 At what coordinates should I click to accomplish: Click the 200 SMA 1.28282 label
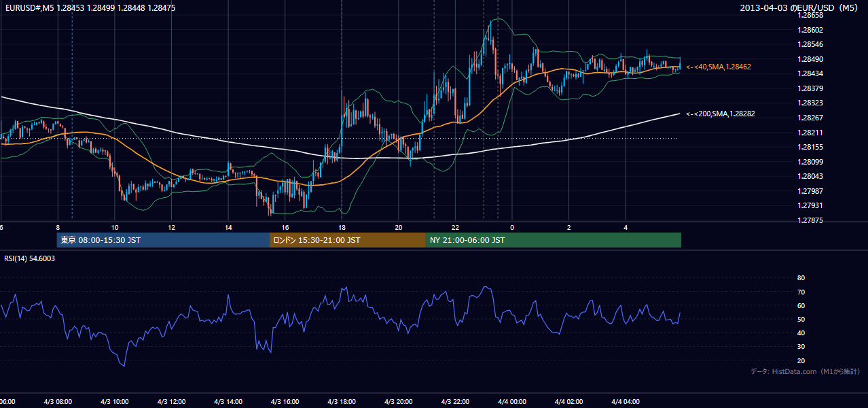(x=721, y=114)
